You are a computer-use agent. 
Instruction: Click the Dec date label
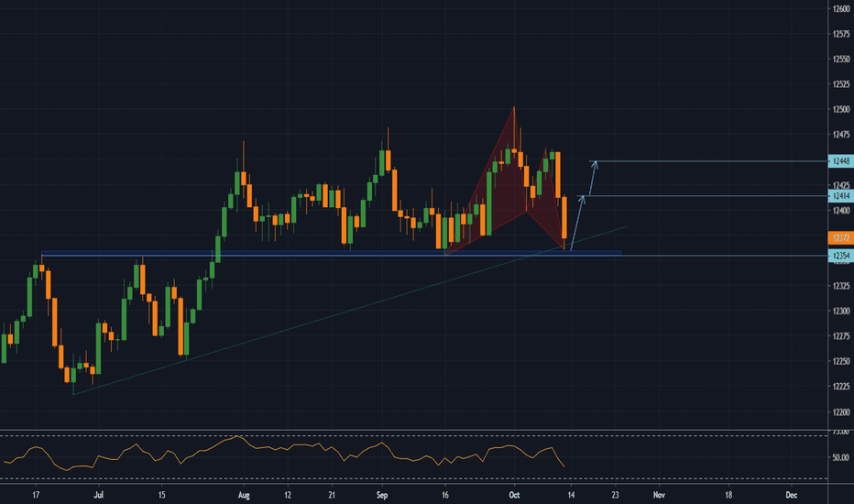point(792,495)
